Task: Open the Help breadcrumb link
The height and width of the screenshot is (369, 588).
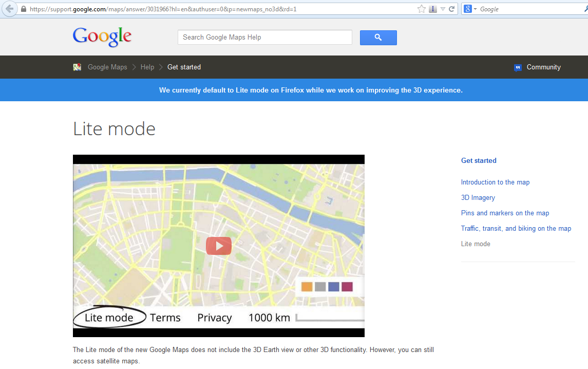Action: (147, 67)
